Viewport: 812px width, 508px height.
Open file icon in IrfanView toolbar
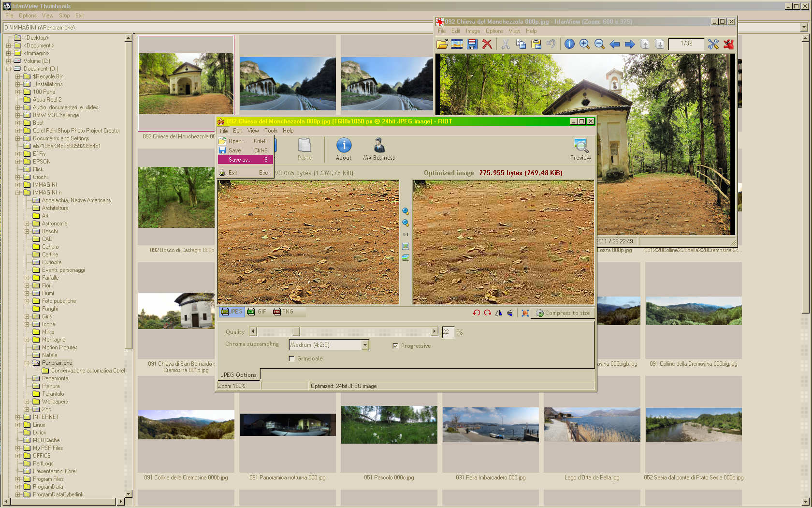(x=442, y=44)
